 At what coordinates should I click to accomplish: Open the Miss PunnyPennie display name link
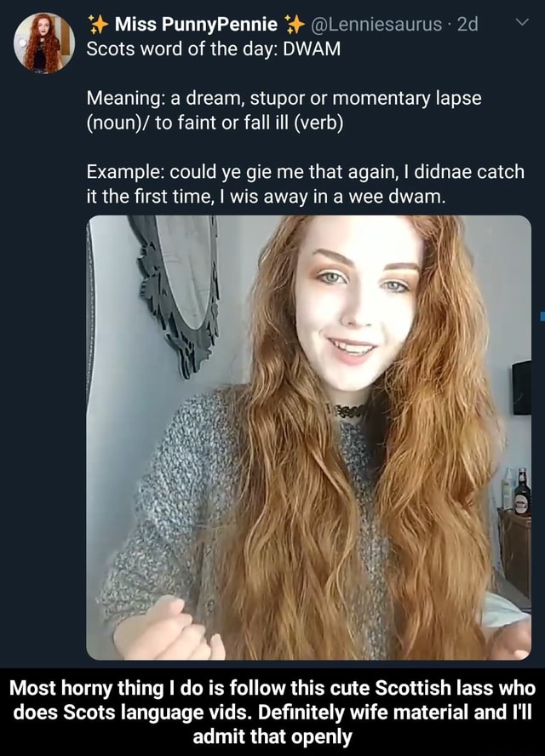click(x=196, y=25)
